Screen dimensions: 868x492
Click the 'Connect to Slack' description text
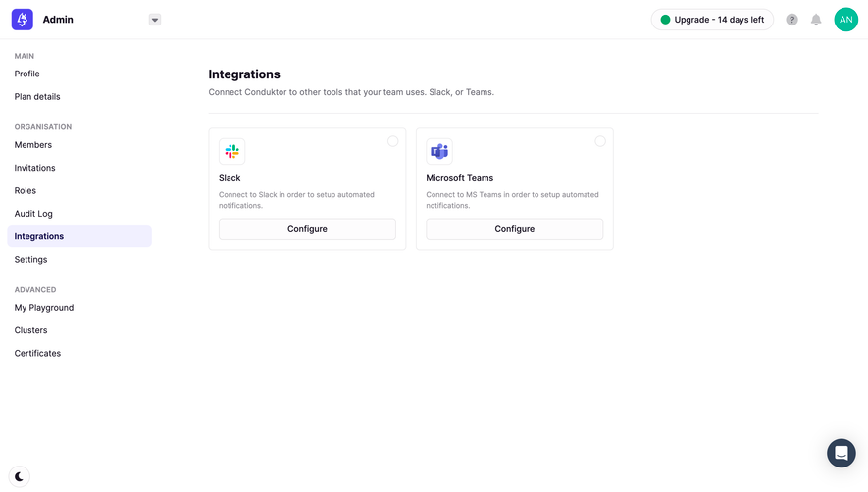coord(296,200)
